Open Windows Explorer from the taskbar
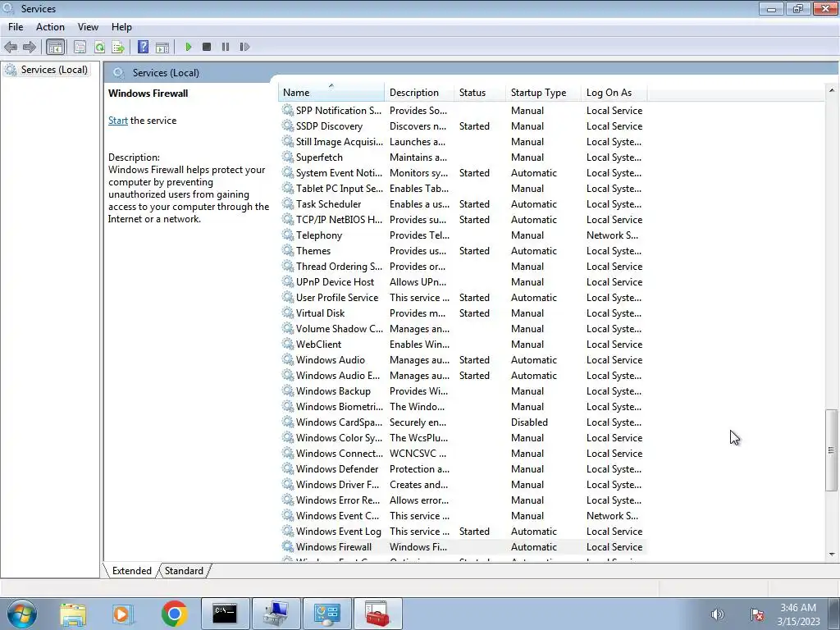Viewport: 840px width, 630px height. (73, 614)
